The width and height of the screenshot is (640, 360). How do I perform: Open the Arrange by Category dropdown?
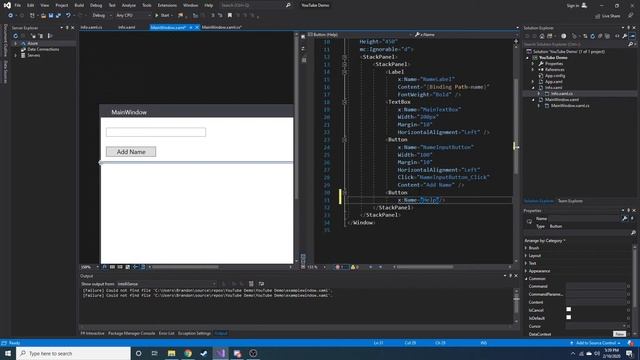[x=545, y=240]
